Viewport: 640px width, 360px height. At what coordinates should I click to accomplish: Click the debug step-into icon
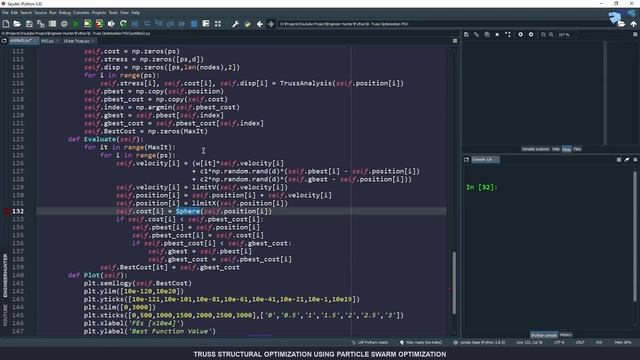(159, 24)
